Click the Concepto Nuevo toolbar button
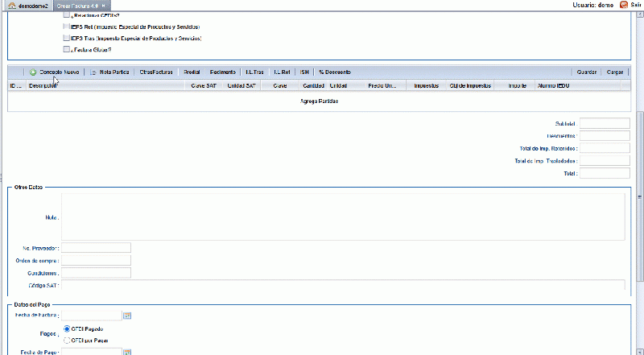The width and height of the screenshot is (644, 355). tap(55, 72)
